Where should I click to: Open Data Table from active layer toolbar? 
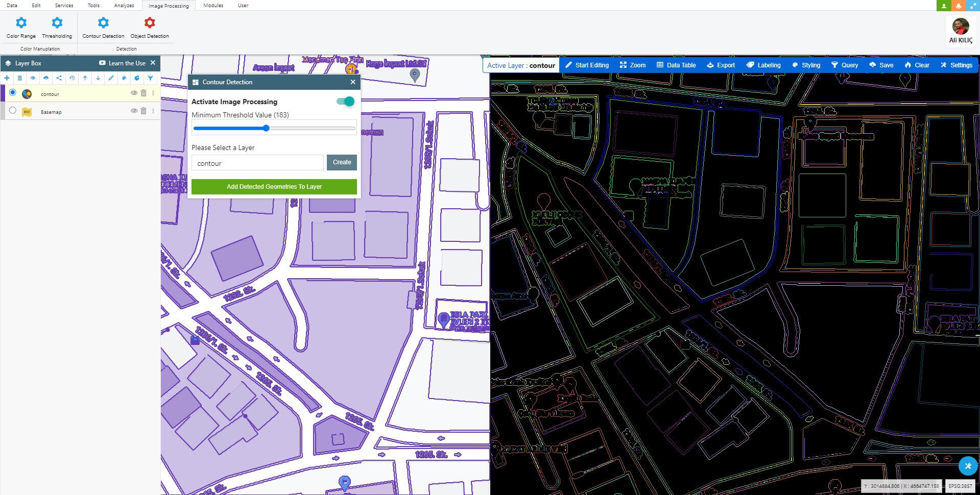pos(676,65)
